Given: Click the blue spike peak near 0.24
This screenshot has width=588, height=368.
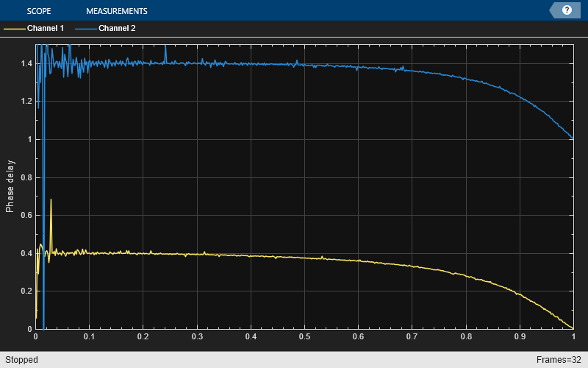Looking at the screenshot, I should [165, 46].
